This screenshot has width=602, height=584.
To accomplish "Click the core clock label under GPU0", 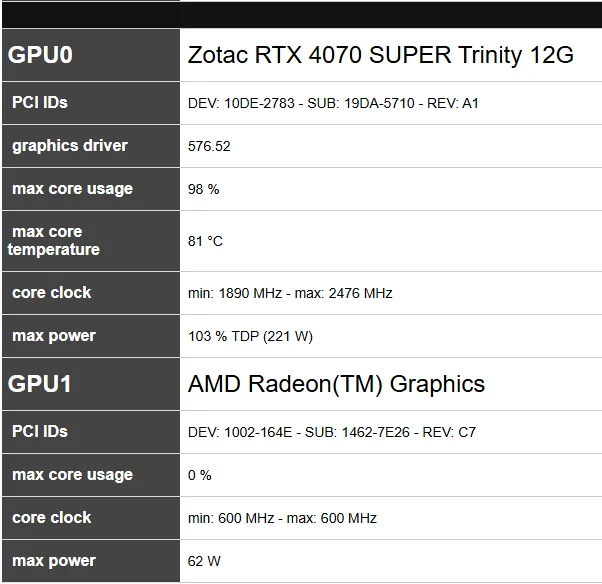I will 51,293.
